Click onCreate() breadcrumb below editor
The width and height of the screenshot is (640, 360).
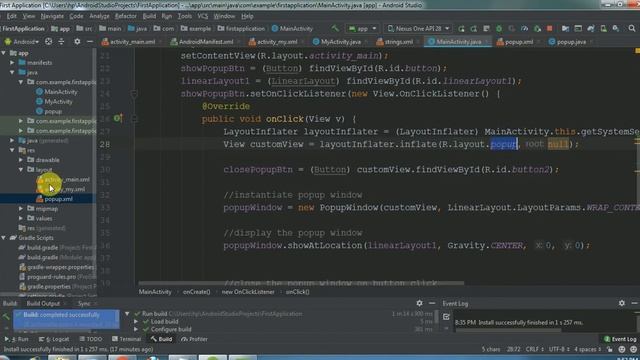(196, 292)
